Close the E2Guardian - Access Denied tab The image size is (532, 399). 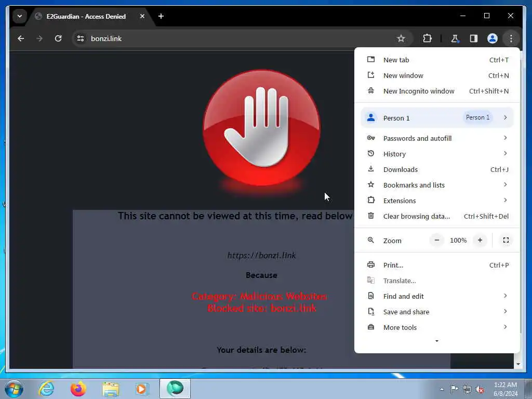coord(142,16)
